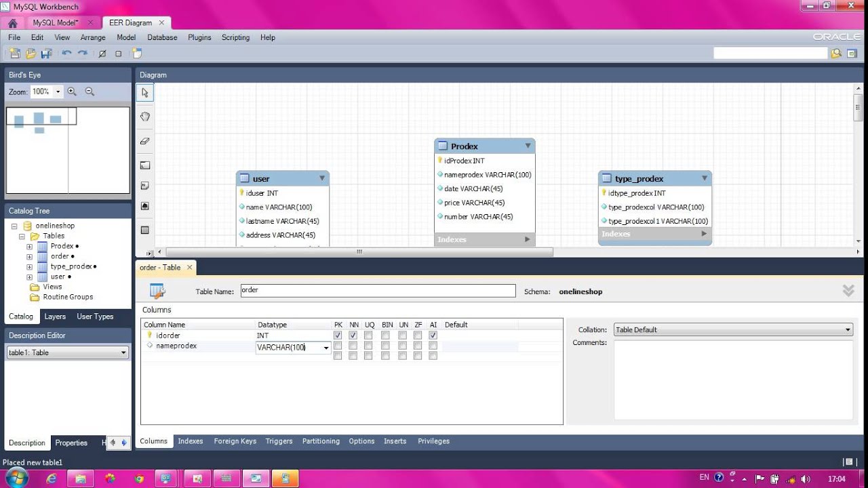Enable UQ checkbox for idorder
Image resolution: width=868 pixels, height=488 pixels.
pos(368,335)
